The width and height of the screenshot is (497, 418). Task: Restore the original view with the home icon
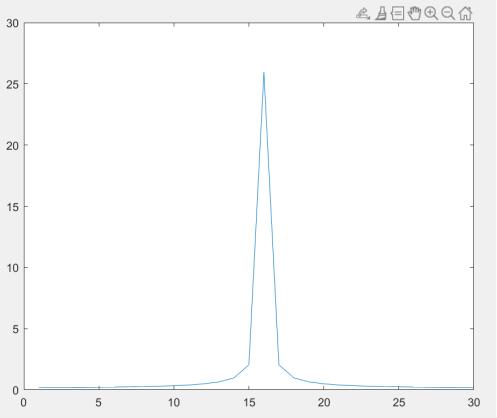point(465,14)
